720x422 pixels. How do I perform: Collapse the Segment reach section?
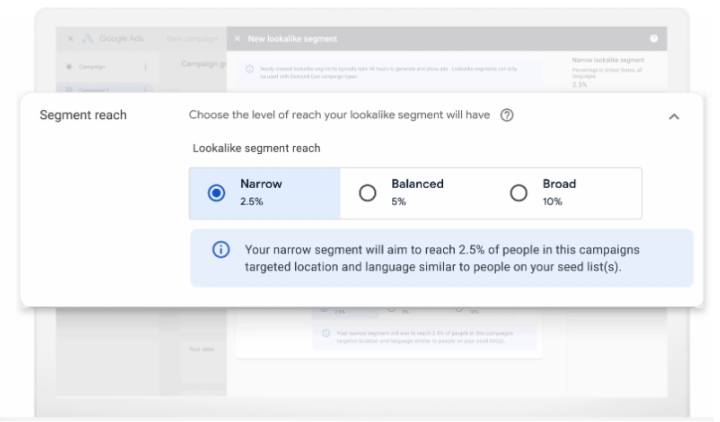673,116
